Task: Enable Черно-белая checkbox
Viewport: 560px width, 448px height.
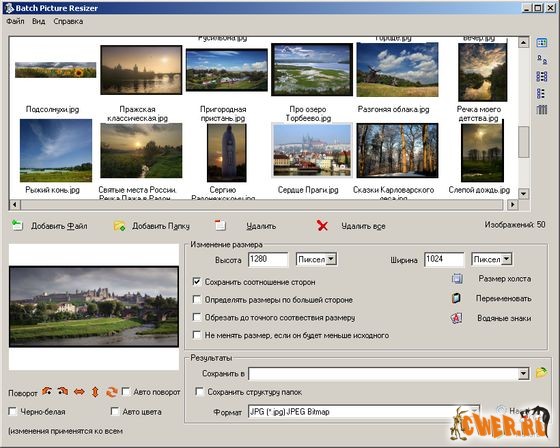Action: point(12,412)
